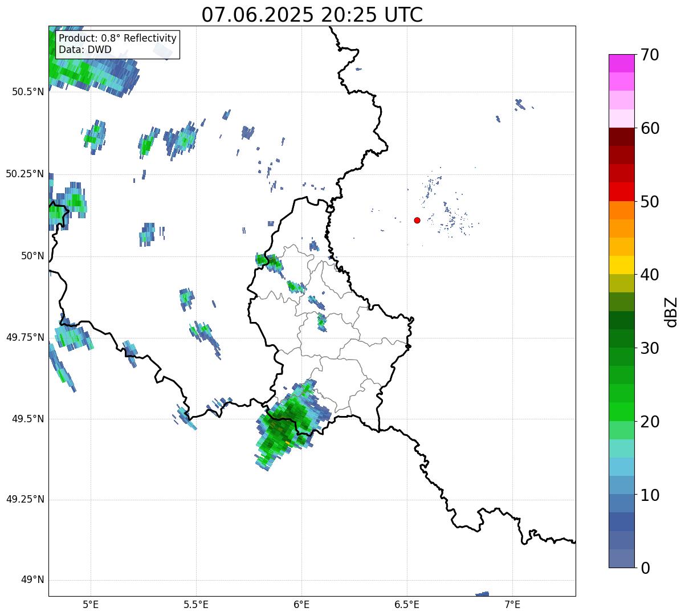Click the 6°E longitude label

tap(301, 605)
